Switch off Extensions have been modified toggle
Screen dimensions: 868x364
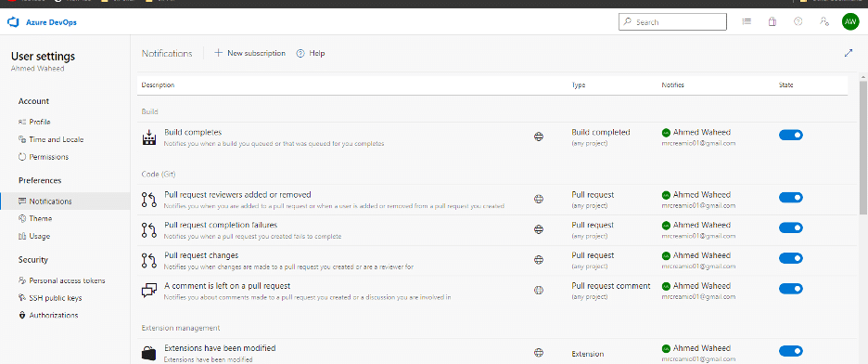click(790, 351)
